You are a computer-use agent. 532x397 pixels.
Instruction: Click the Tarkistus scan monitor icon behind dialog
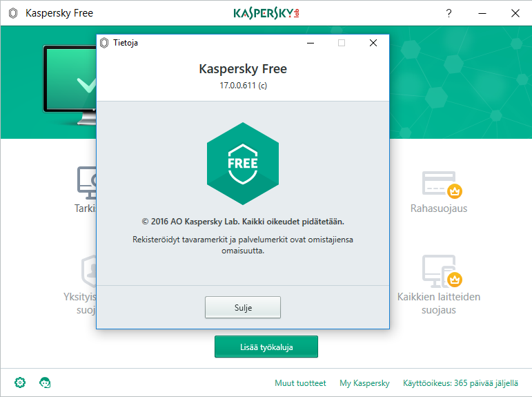(87, 183)
